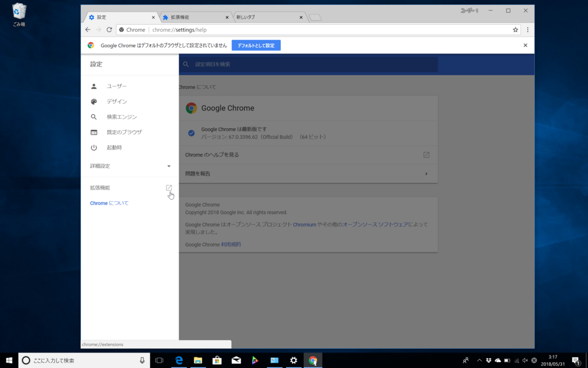Screen dimensions: 588x368
Task: Open a new tab with the new-tab button
Action: pos(315,17)
